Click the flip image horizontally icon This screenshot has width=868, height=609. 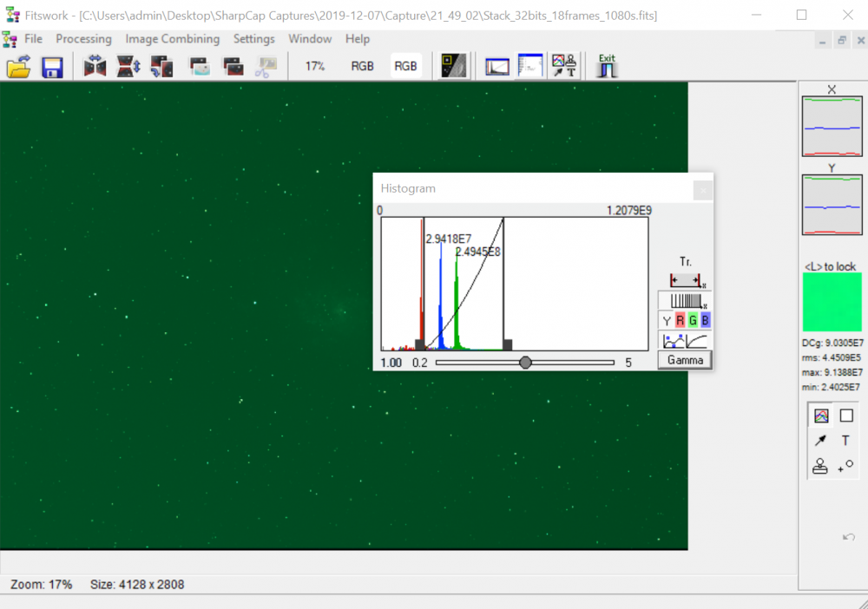95,67
